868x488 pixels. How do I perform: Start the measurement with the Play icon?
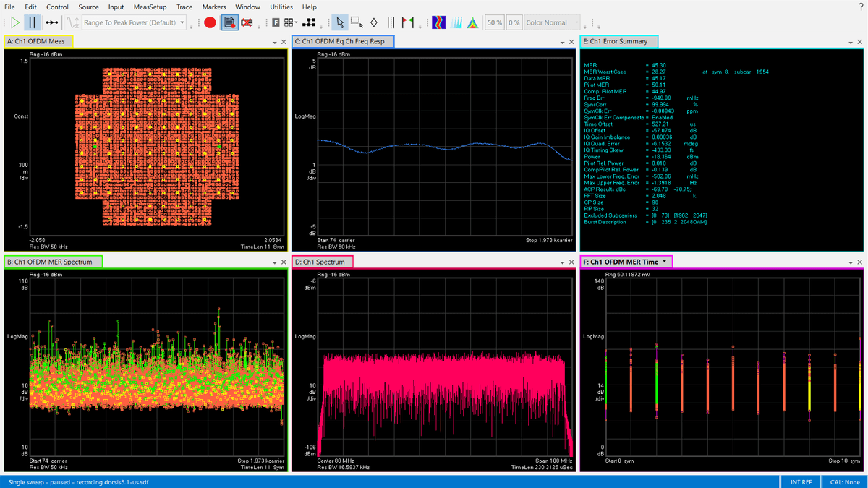(15, 22)
